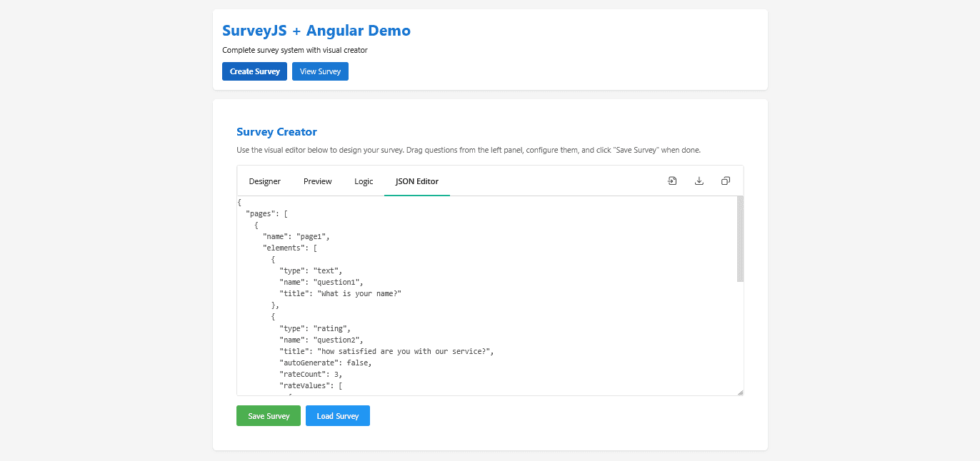Click the editor's resize grip corner
The image size is (980, 461).
(741, 392)
